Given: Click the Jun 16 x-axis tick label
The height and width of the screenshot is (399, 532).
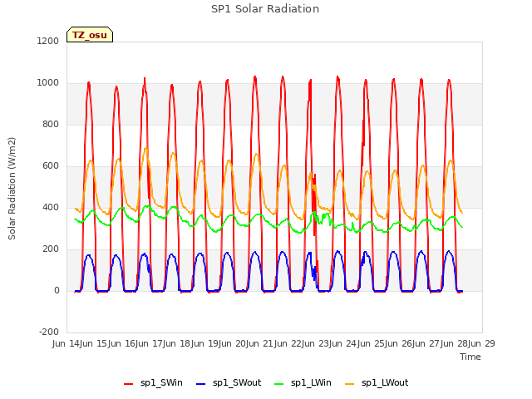Looking at the screenshot, I should point(122,343).
